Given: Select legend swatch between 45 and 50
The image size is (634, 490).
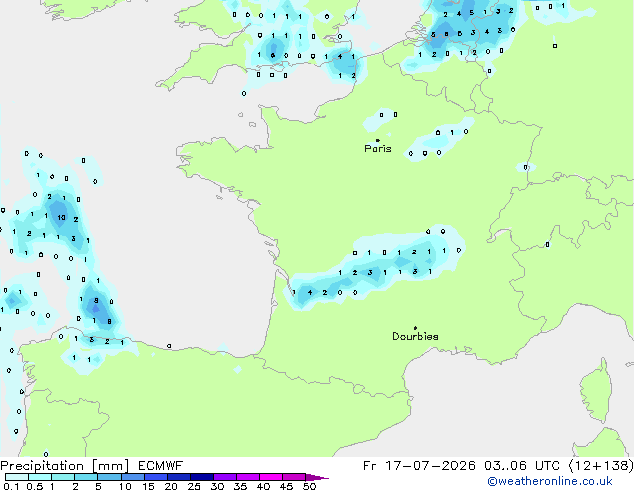Looking at the screenshot, I should pos(294,477).
